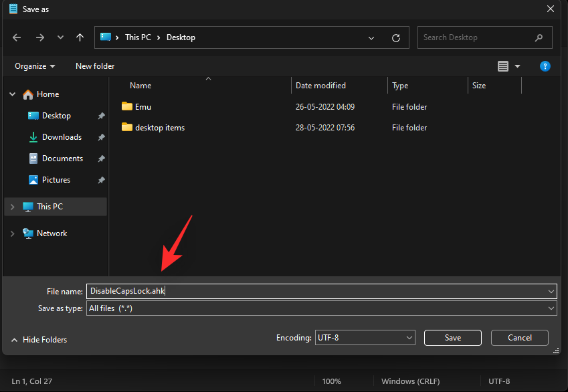Image resolution: width=568 pixels, height=392 pixels.
Task: Open address bar previous locations dropdown
Action: pos(371,37)
